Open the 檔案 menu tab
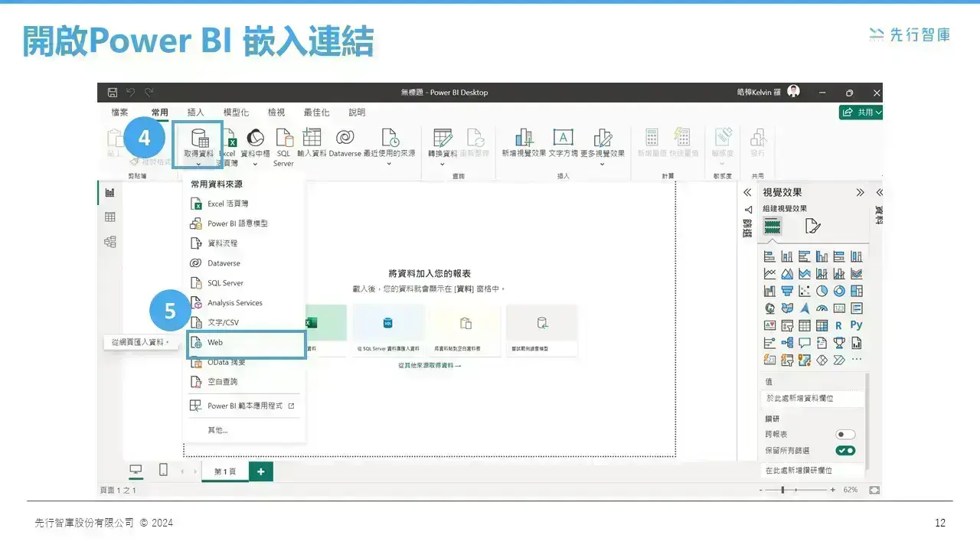980x551 pixels. (120, 112)
